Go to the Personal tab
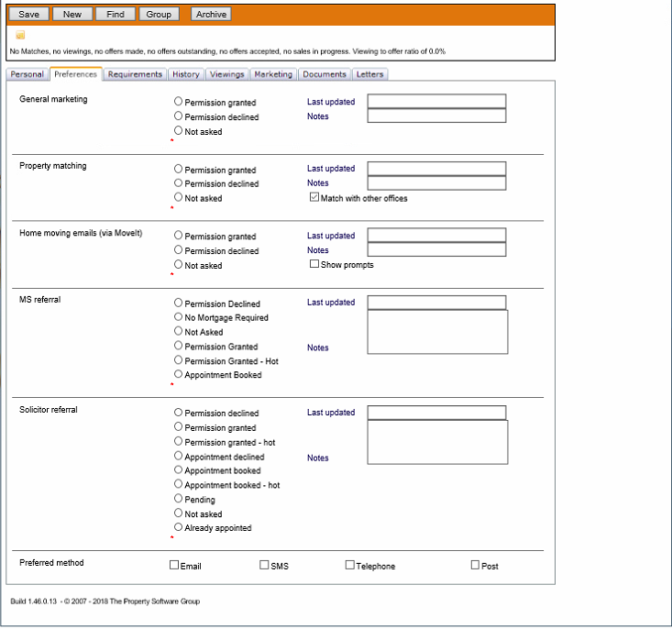This screenshot has width=672, height=629. click(27, 74)
